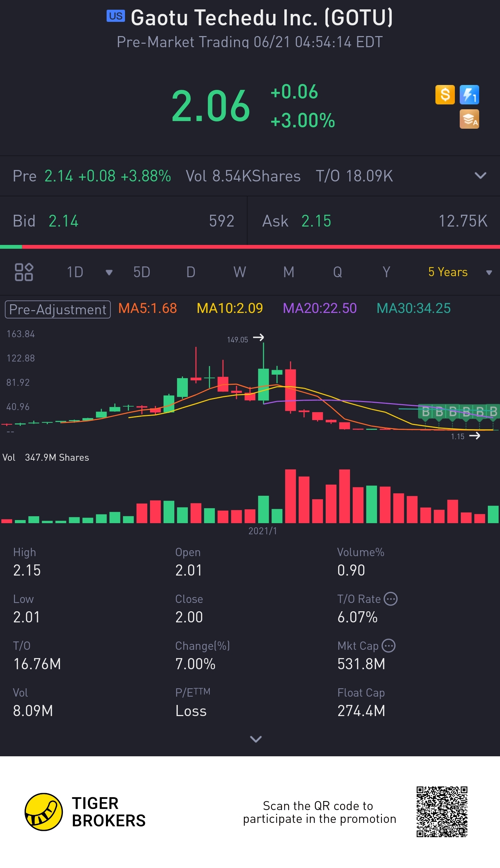
Task: Tap the Gaotu Techedu Inc. (GOTU) title
Action: tap(262, 17)
